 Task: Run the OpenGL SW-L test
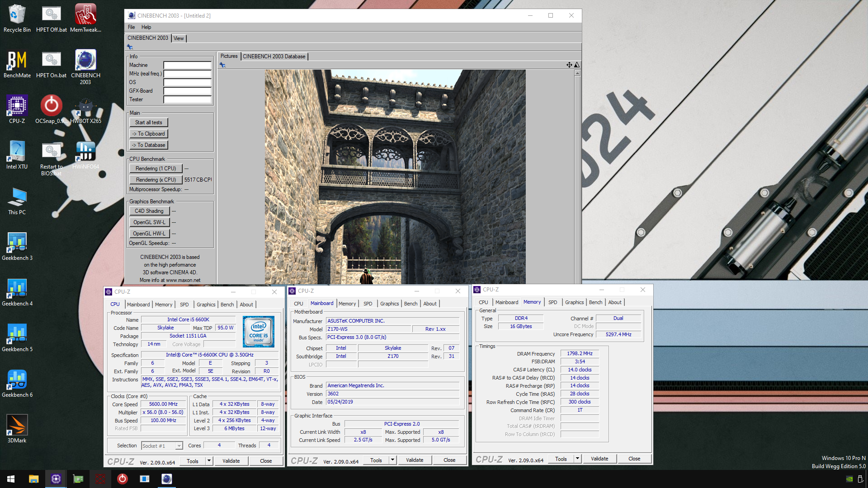(x=149, y=222)
